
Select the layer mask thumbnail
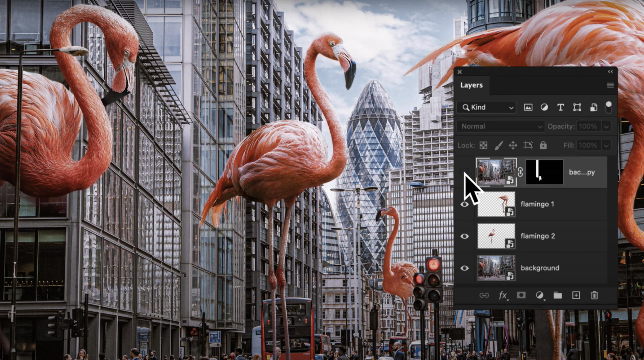[544, 172]
